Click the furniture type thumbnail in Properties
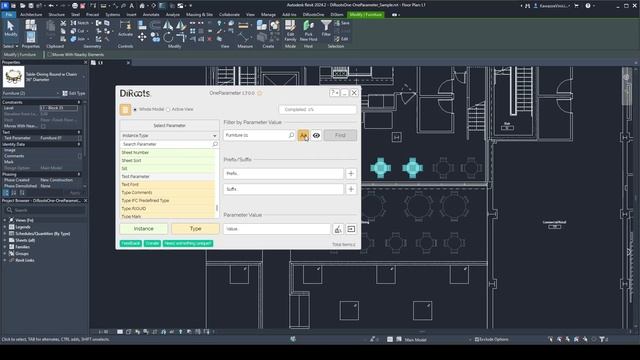 (13, 77)
